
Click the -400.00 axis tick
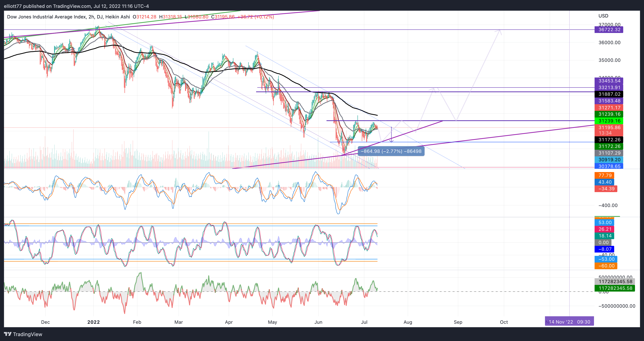(608, 205)
